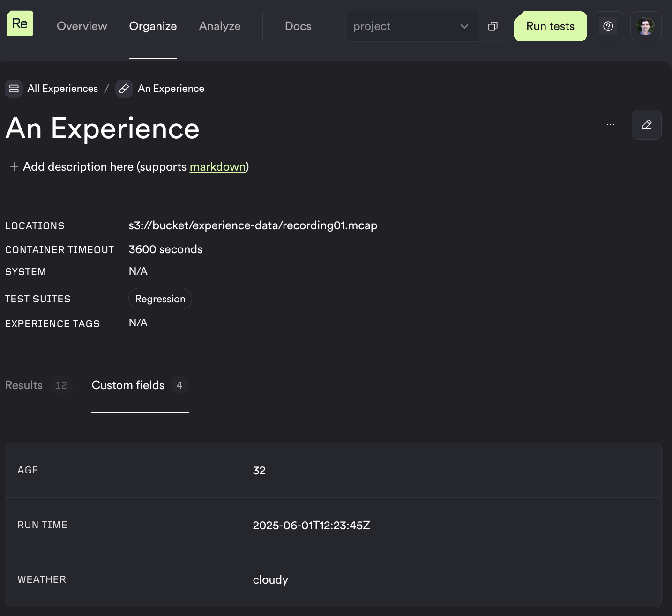Viewport: 672px width, 616px height.
Task: Open the edit pencil button for An Experience
Action: click(x=646, y=125)
